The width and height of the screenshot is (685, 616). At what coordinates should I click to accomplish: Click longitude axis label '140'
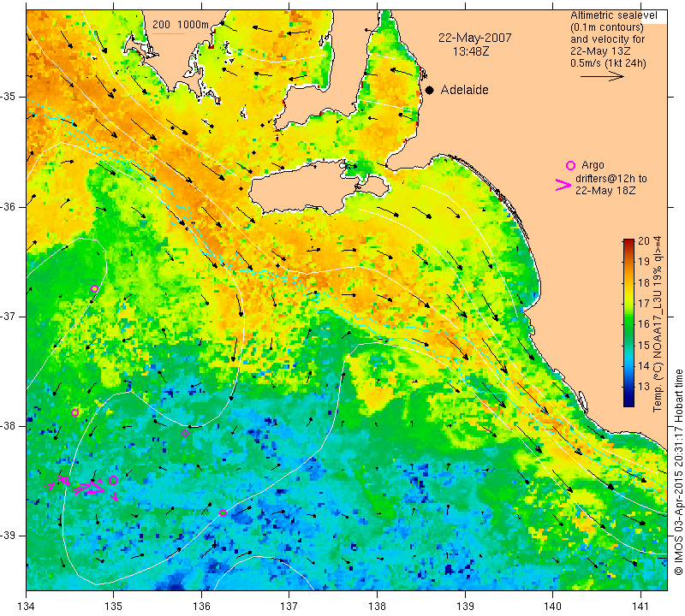click(x=552, y=606)
